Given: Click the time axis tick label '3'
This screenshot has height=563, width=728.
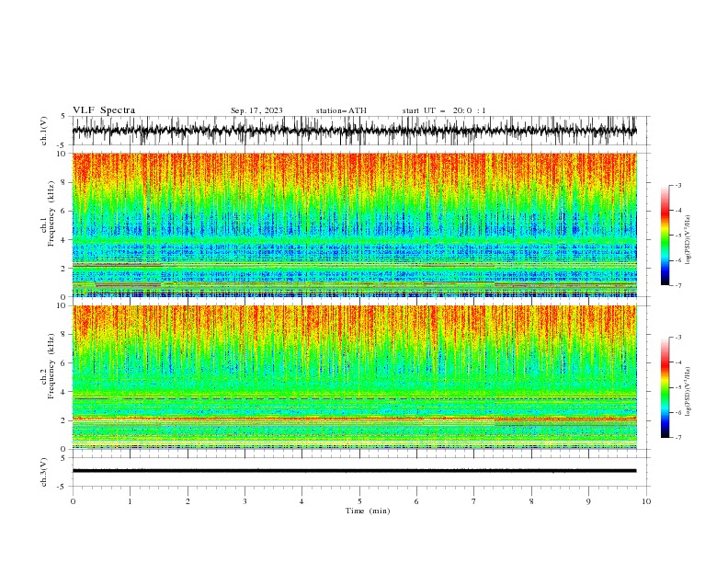Looking at the screenshot, I should (245, 501).
